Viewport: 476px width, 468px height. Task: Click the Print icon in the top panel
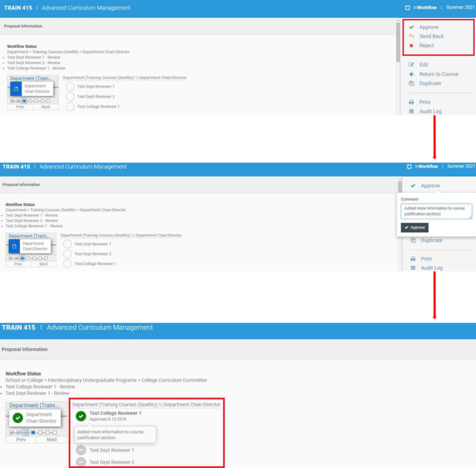click(x=411, y=102)
